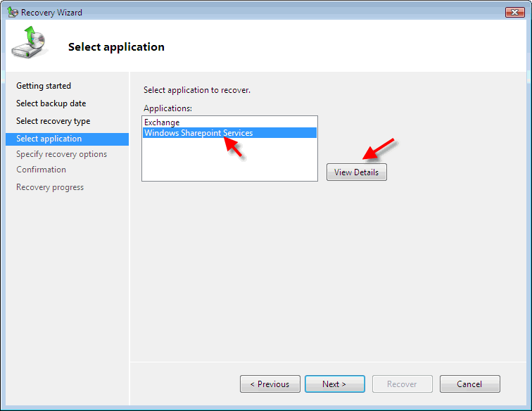Click the 'Select application to recover.' text
This screenshot has height=411, width=532.
tap(197, 90)
